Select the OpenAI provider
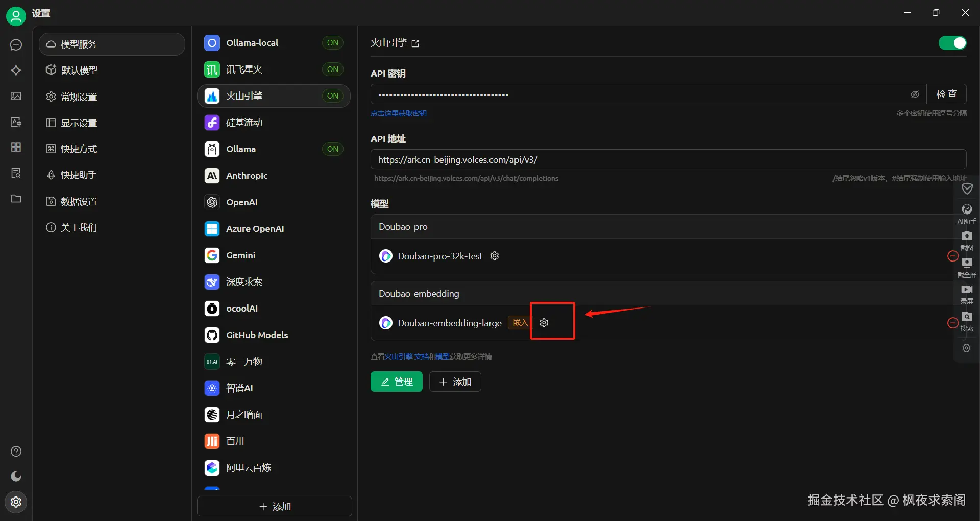This screenshot has height=521, width=980. pos(274,202)
